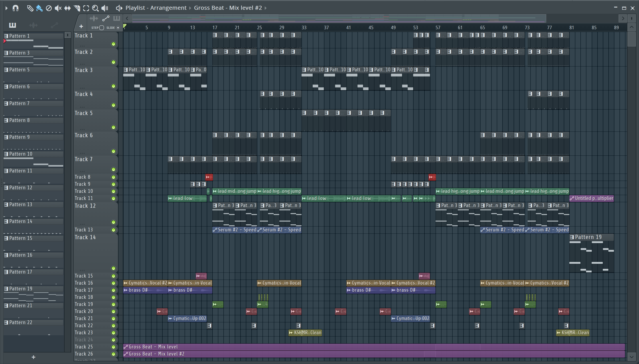The height and width of the screenshot is (364, 639).
Task: Select the Mute tool
Action: pyautogui.click(x=58, y=8)
